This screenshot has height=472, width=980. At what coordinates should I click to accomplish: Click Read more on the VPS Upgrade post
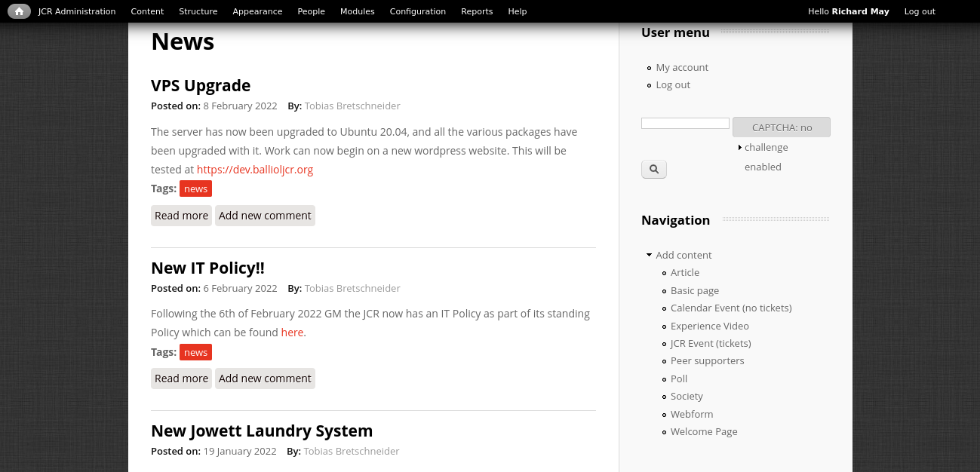[x=181, y=216]
